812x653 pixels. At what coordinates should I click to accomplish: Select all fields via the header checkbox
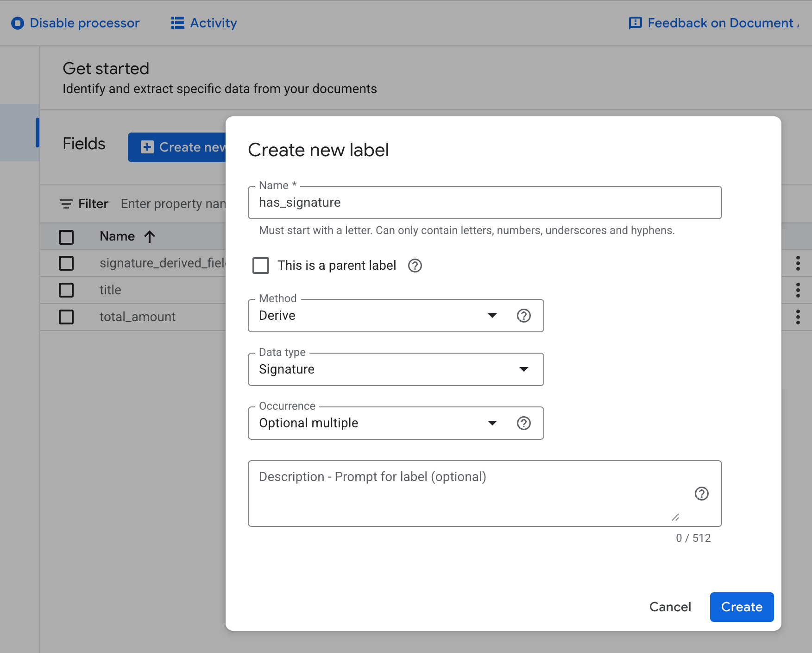pyautogui.click(x=66, y=236)
